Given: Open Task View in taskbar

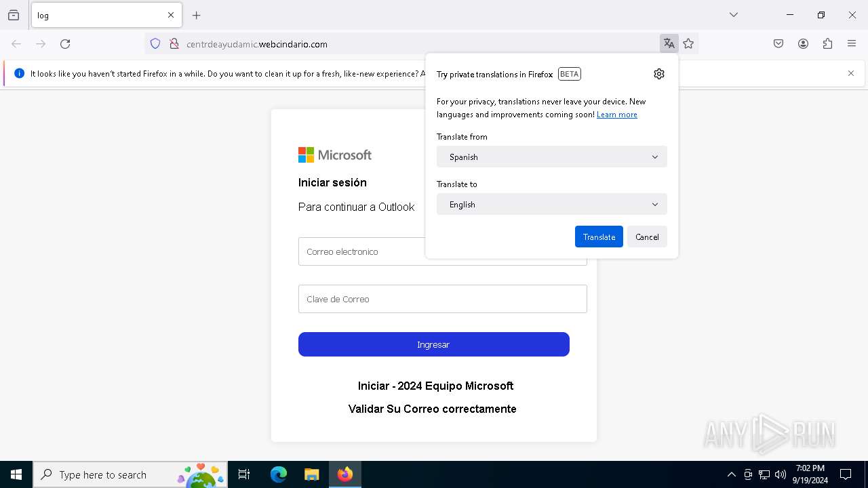Looking at the screenshot, I should [x=244, y=474].
